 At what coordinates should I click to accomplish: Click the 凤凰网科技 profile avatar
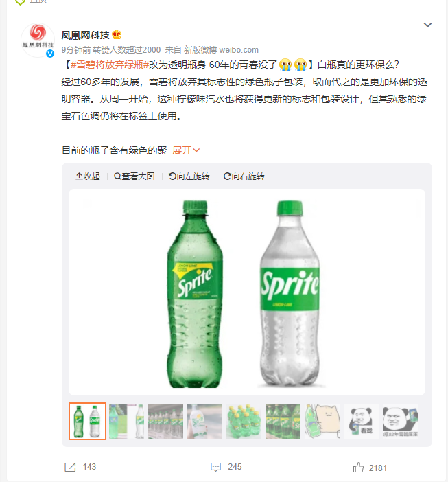(38, 40)
